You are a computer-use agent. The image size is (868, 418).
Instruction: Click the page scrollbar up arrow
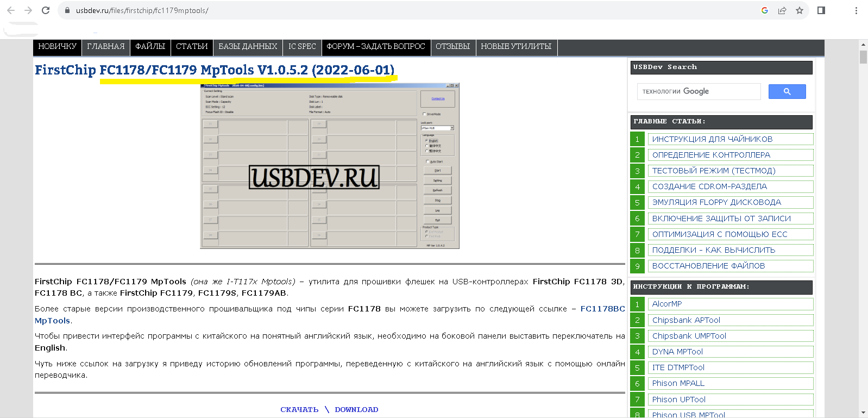coord(863,45)
